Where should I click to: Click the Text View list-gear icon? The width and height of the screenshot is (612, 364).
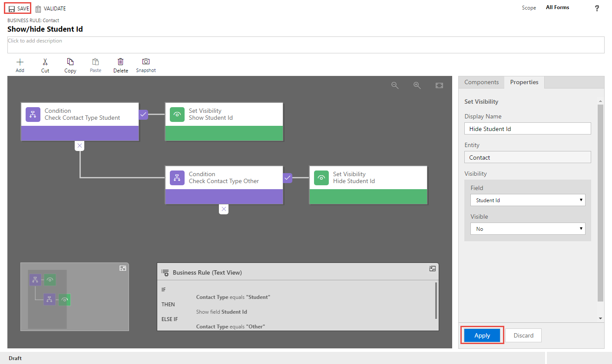click(x=165, y=272)
